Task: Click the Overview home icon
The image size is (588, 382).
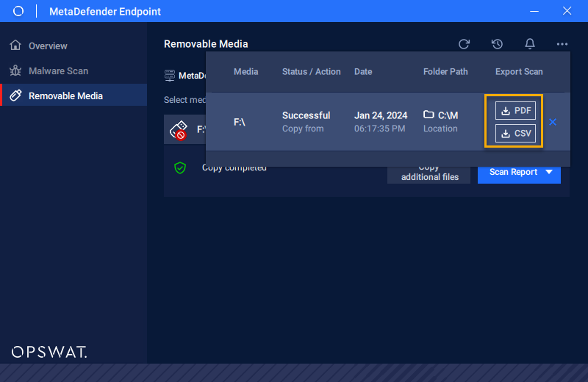Action: click(15, 45)
